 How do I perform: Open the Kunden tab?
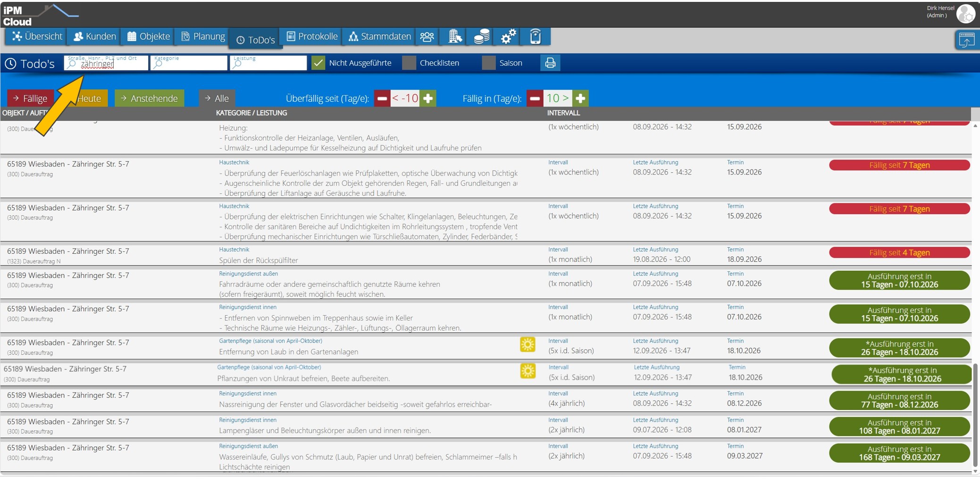[94, 36]
